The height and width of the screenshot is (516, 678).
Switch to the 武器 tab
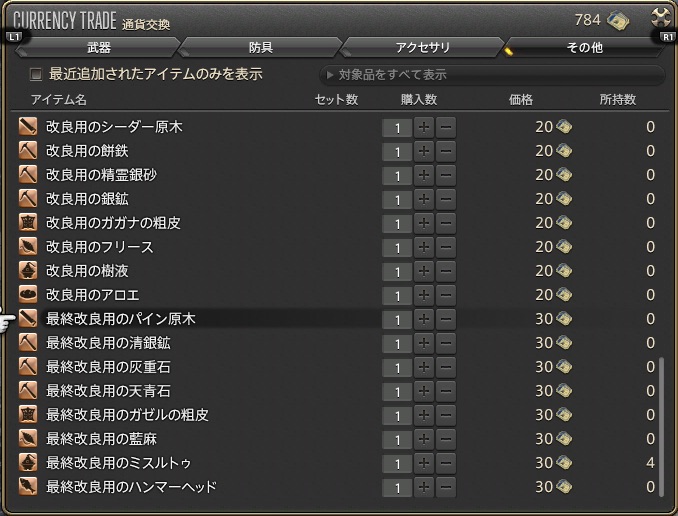(x=98, y=47)
